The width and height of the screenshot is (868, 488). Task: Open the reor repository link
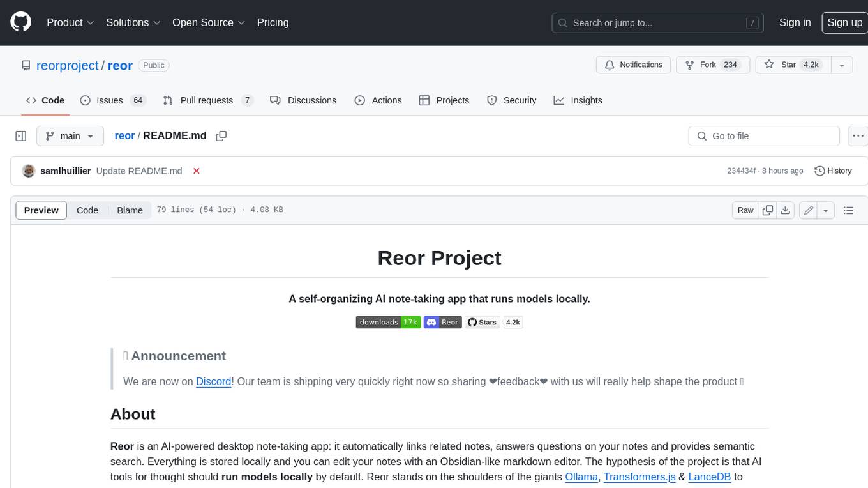(x=120, y=65)
